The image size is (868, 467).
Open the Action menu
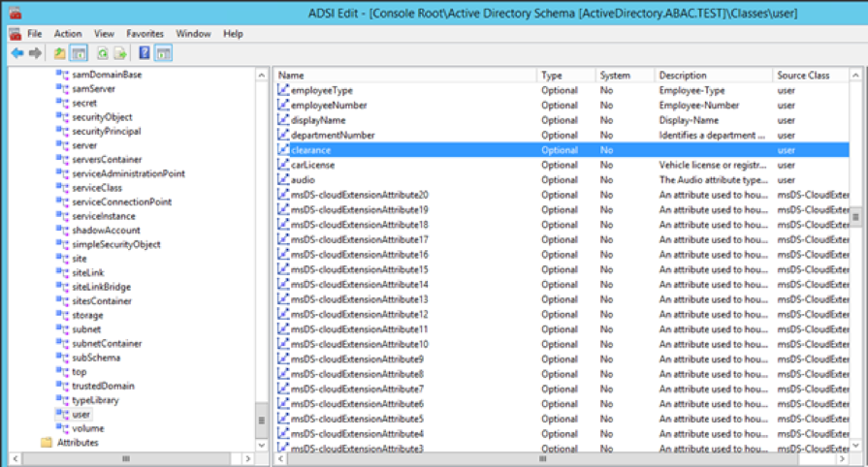[68, 34]
